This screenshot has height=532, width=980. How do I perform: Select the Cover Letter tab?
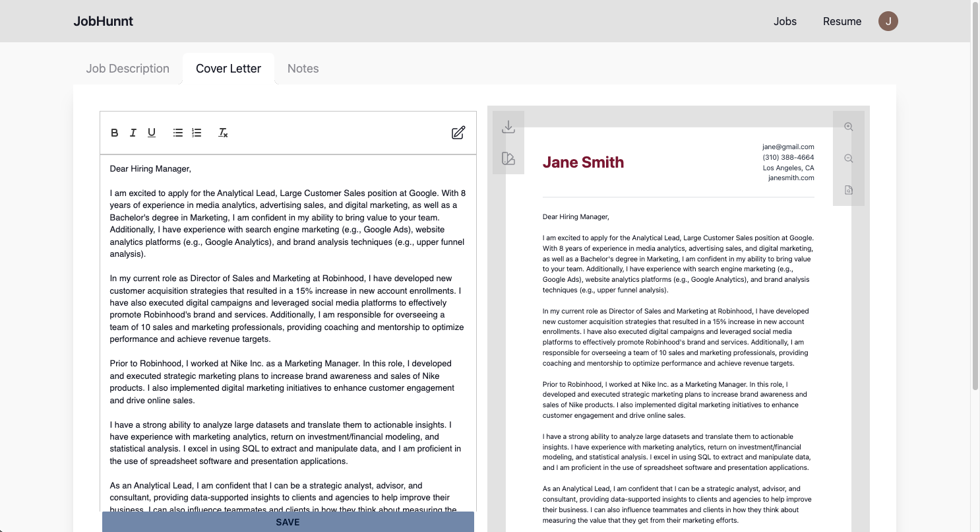pos(228,69)
